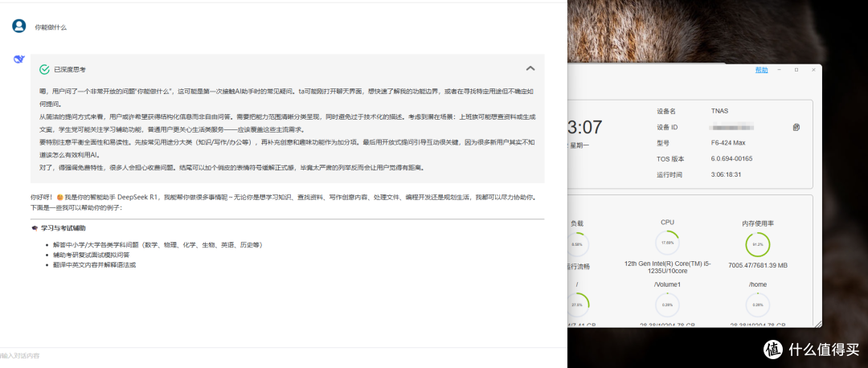This screenshot has height=368, width=868.
Task: Click the /Volume1 label
Action: (667, 284)
